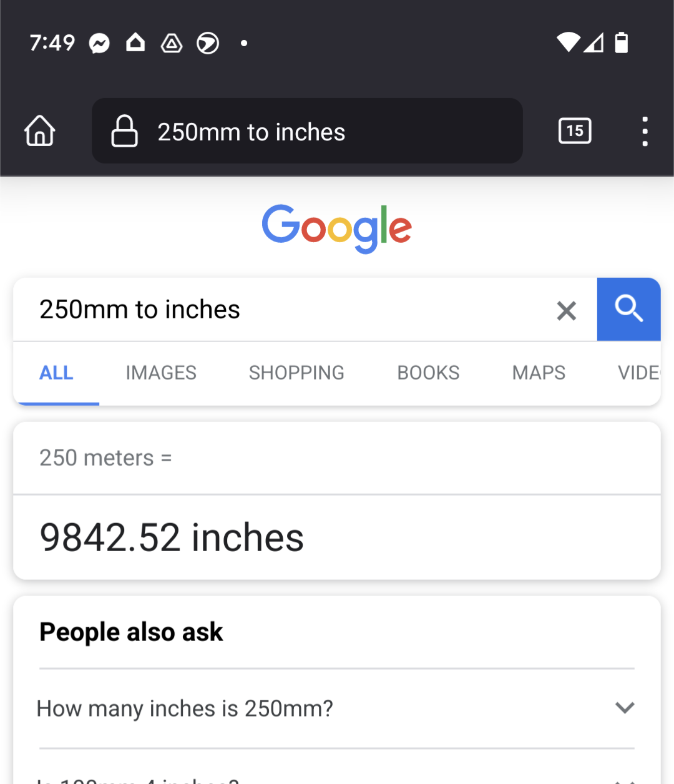Select the All results tab

click(x=56, y=373)
